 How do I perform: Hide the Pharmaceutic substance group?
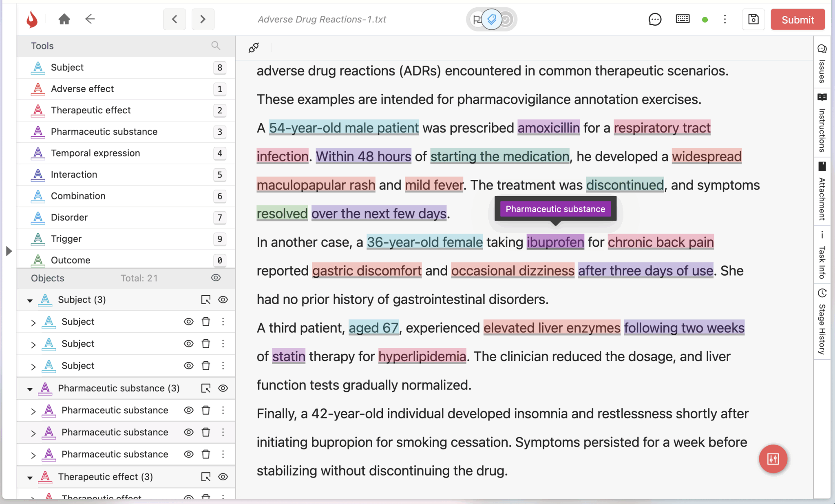(x=223, y=388)
